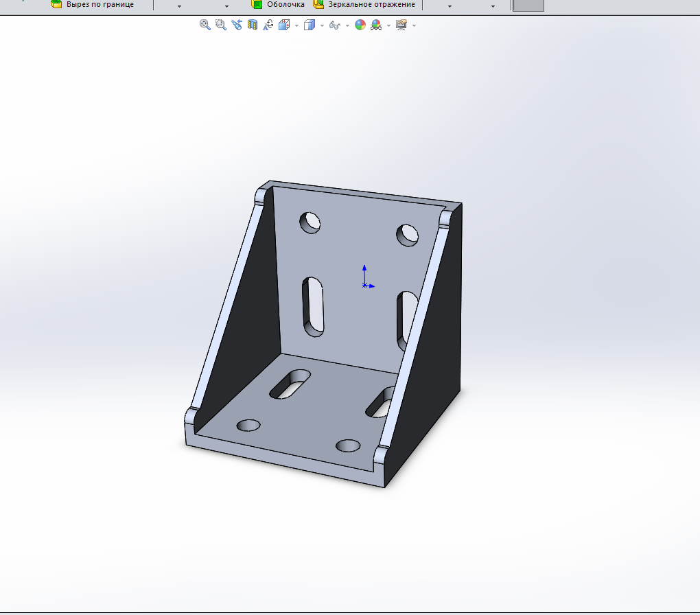This screenshot has height=615, width=700.
Task: Click the Apply Scene icon
Action: [x=376, y=25]
